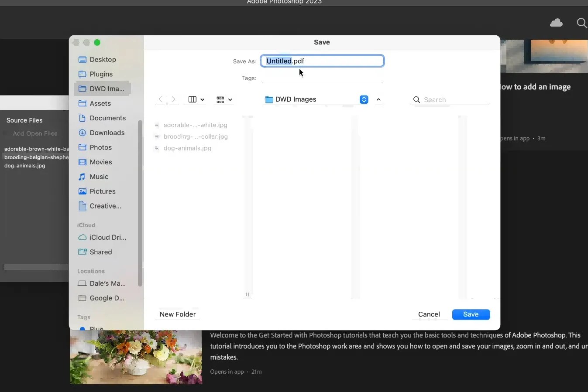Viewport: 588px width, 392px height.
Task: Cancel the save operation
Action: (429, 314)
